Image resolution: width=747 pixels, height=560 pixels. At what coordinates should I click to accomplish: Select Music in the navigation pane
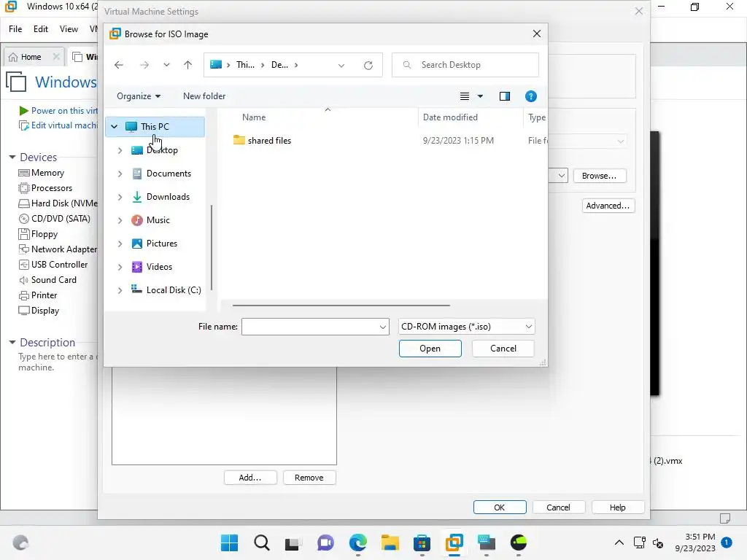tap(158, 220)
